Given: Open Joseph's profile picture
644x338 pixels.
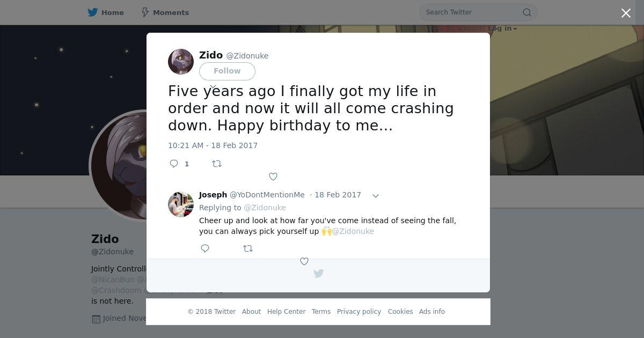Looking at the screenshot, I should point(181,204).
